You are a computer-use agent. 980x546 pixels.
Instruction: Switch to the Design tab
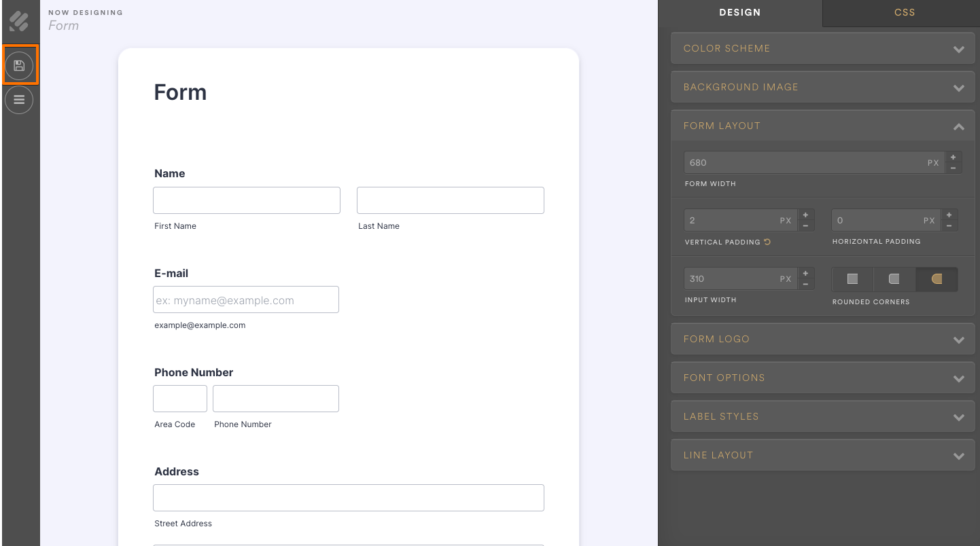740,13
